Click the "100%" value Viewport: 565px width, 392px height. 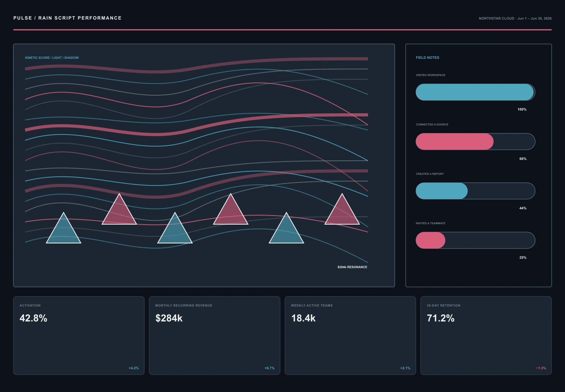tap(522, 109)
